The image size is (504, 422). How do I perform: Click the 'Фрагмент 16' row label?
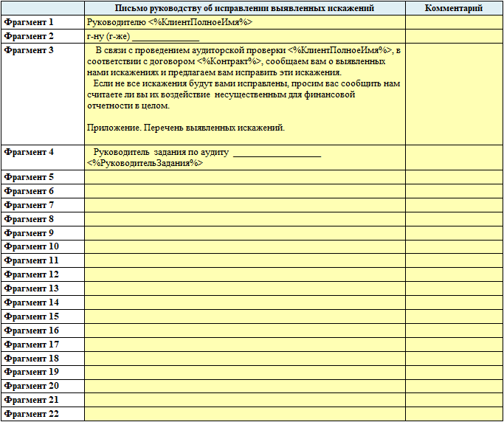coord(43,331)
